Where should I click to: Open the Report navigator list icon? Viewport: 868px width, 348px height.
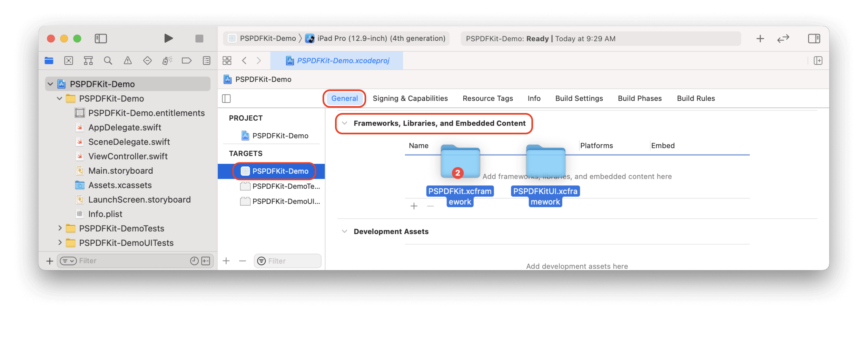click(x=206, y=60)
